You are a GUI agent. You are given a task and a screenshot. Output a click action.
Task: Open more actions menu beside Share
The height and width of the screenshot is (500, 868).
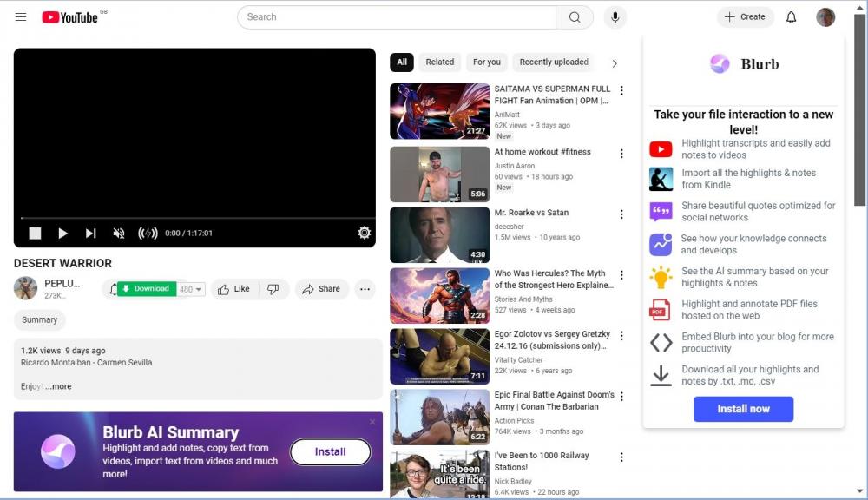click(365, 289)
